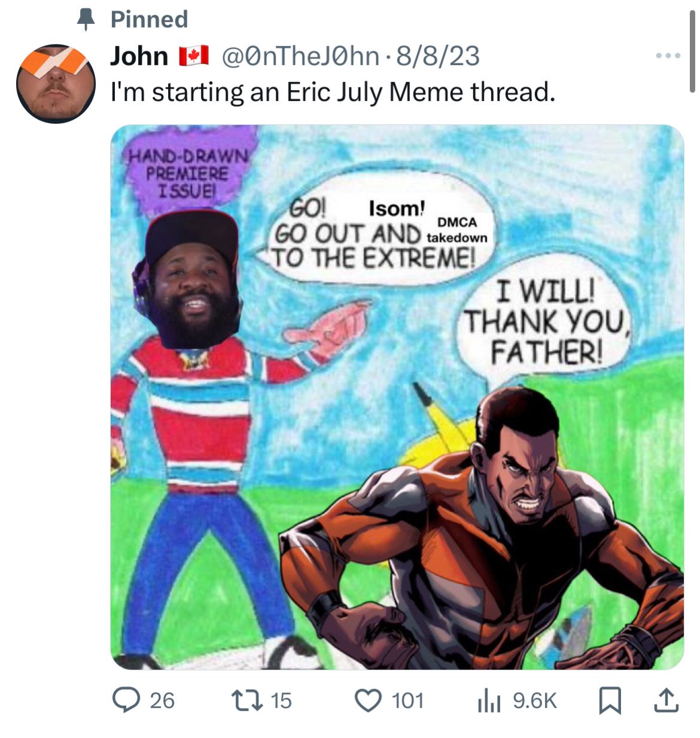This screenshot has width=700, height=738.
Task: Click the display name John
Action: point(139,56)
